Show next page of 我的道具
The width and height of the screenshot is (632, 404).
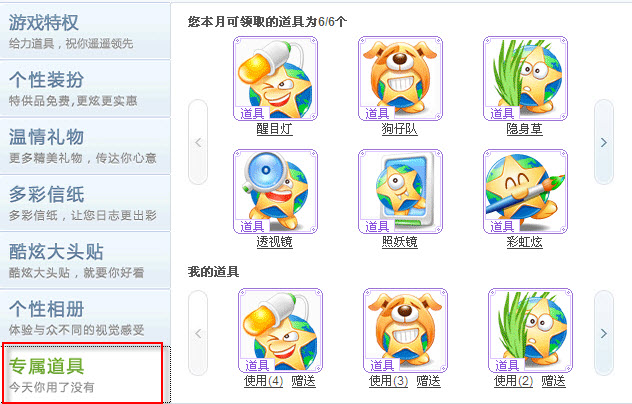[x=604, y=333]
